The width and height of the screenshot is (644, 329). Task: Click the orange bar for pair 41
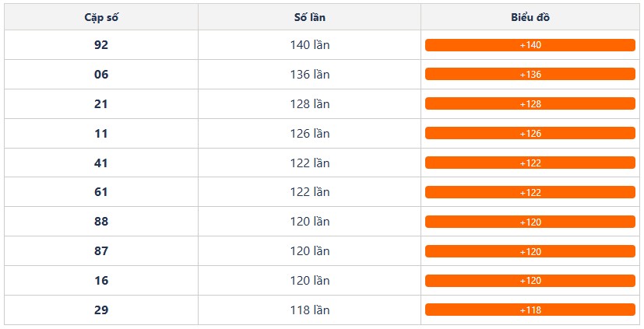coord(530,163)
